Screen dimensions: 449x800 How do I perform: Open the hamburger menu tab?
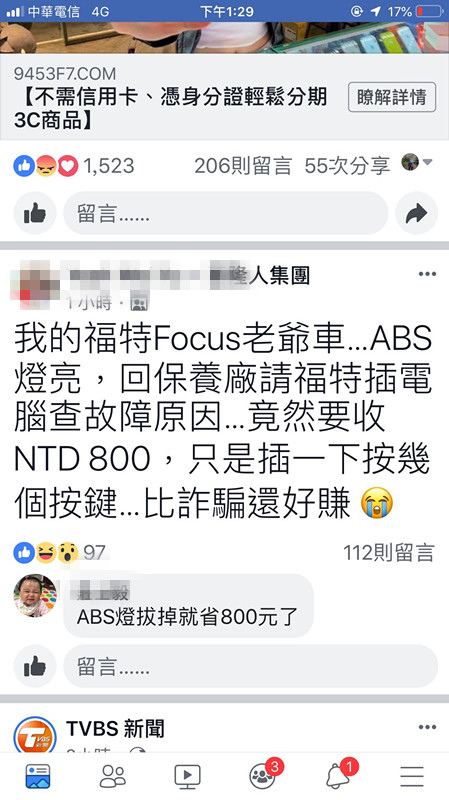pyautogui.click(x=412, y=777)
